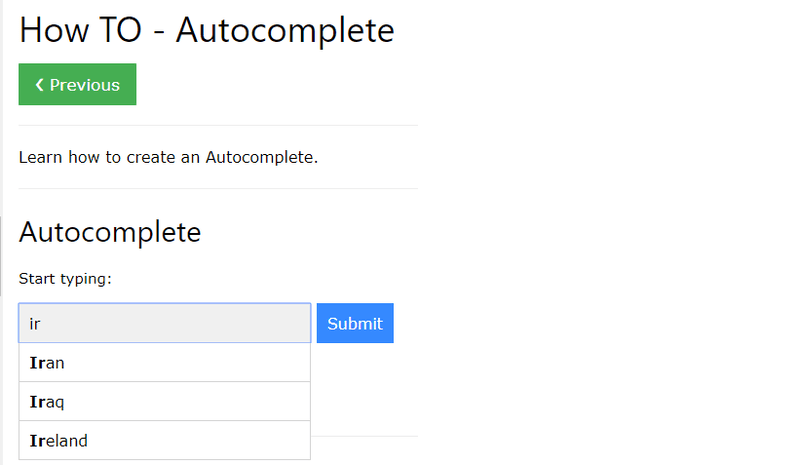Click the word "Submit" on the blue button

coord(355,323)
